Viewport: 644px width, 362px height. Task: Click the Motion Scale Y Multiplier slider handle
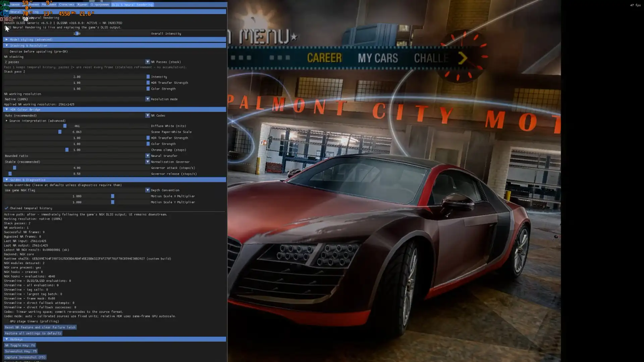(113, 202)
